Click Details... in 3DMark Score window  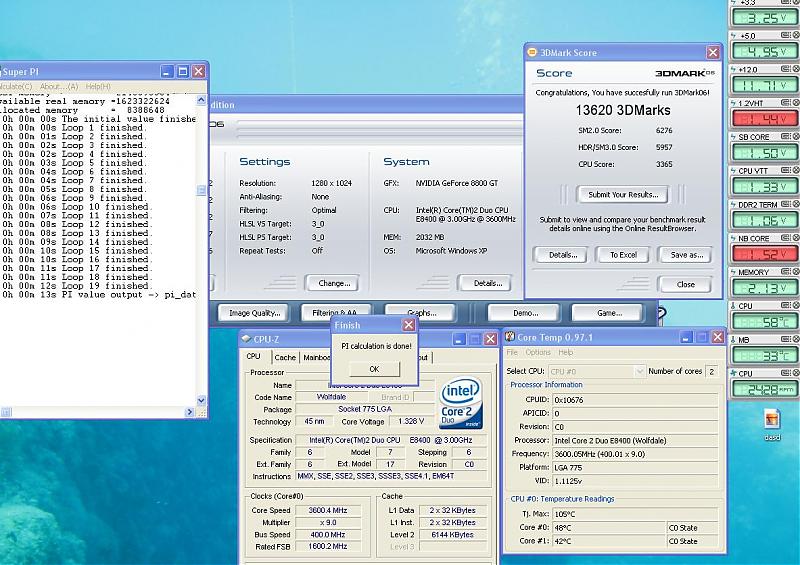point(563,255)
